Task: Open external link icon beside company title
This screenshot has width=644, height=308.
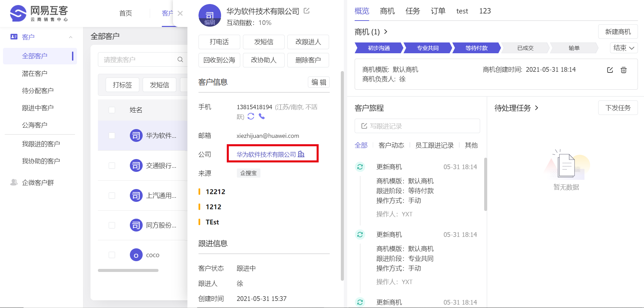Action: click(x=307, y=11)
